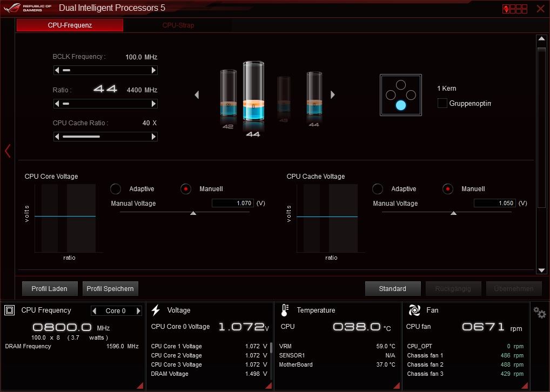Close the Dual Intelligent Processors window
Viewport: 550px width, 392px height.
(x=540, y=9)
